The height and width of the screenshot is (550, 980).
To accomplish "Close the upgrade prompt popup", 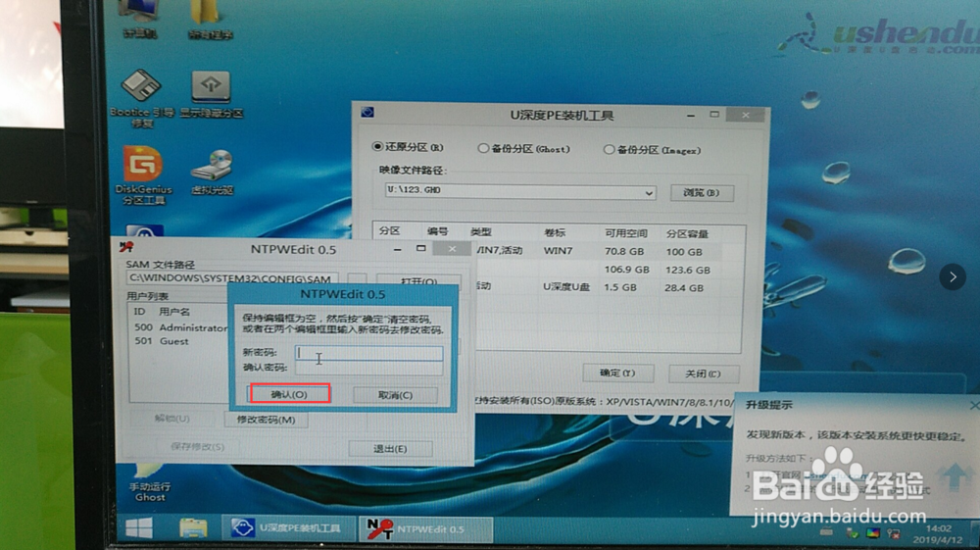I will [974, 406].
